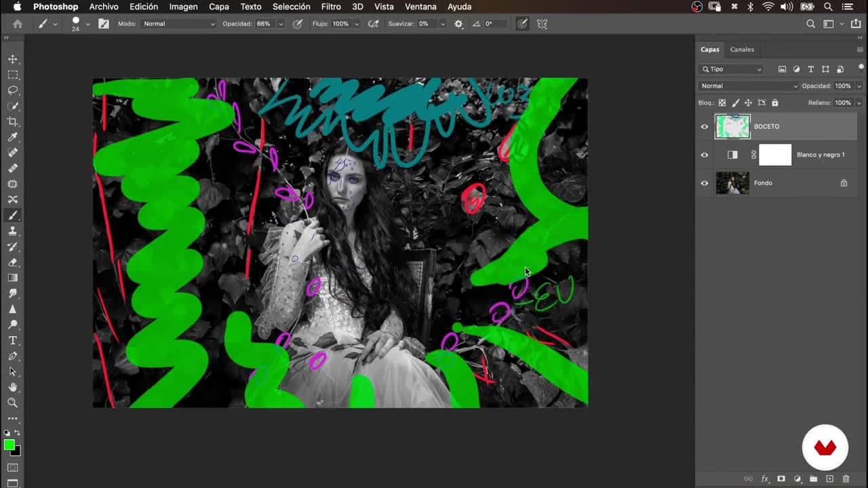Viewport: 868px width, 488px height.
Task: Select the Move tool
Action: pyautogui.click(x=13, y=59)
